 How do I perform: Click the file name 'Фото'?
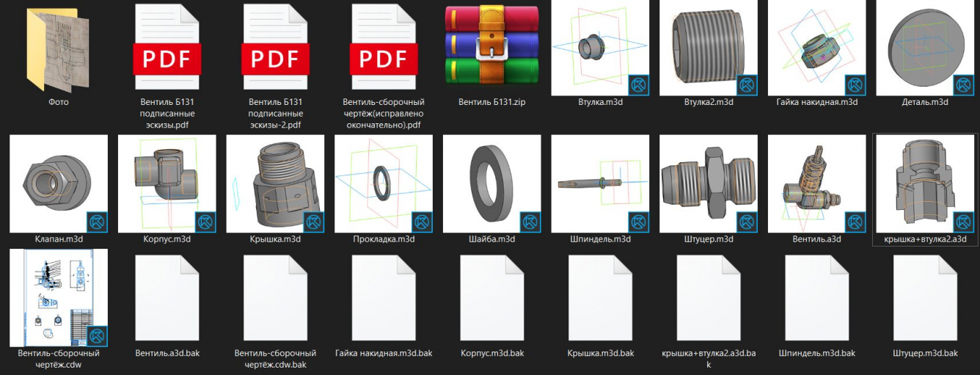coord(59,102)
